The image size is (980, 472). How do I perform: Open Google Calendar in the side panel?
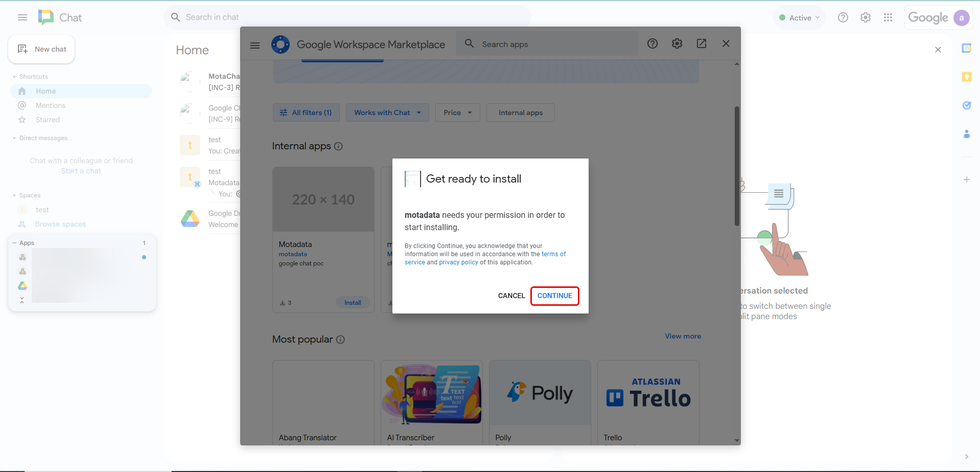click(967, 48)
